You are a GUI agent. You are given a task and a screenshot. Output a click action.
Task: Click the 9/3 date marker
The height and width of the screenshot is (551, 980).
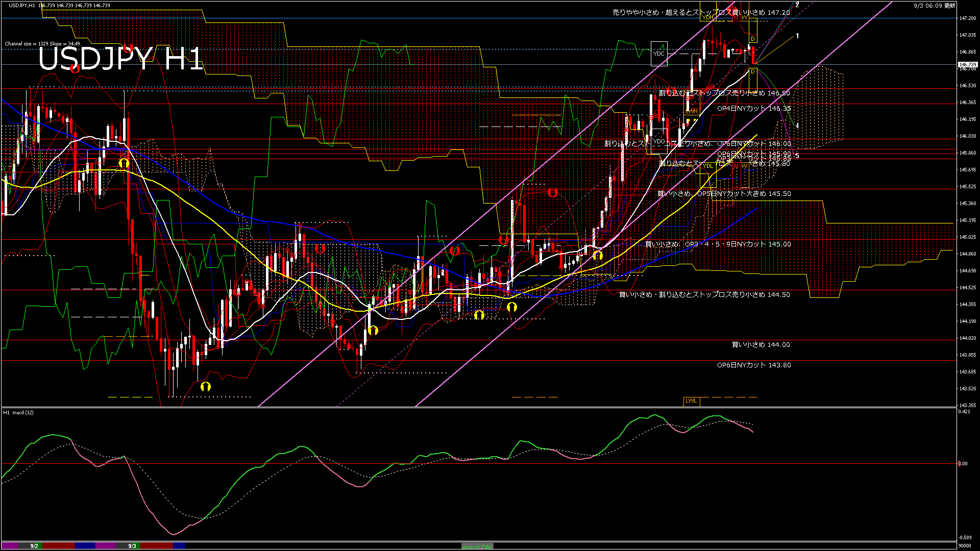tap(132, 546)
